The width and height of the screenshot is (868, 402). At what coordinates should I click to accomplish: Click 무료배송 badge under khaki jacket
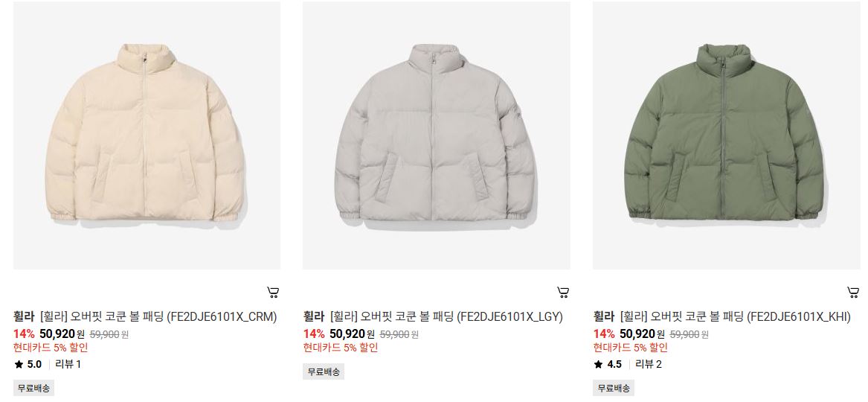coord(614,388)
